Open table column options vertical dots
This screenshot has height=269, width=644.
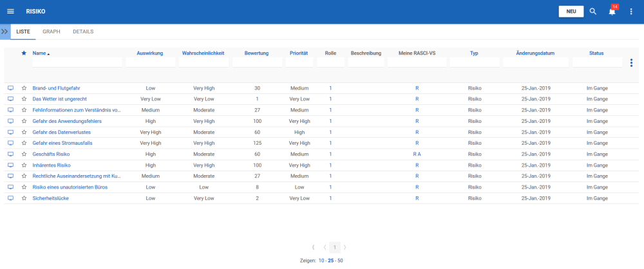[631, 63]
